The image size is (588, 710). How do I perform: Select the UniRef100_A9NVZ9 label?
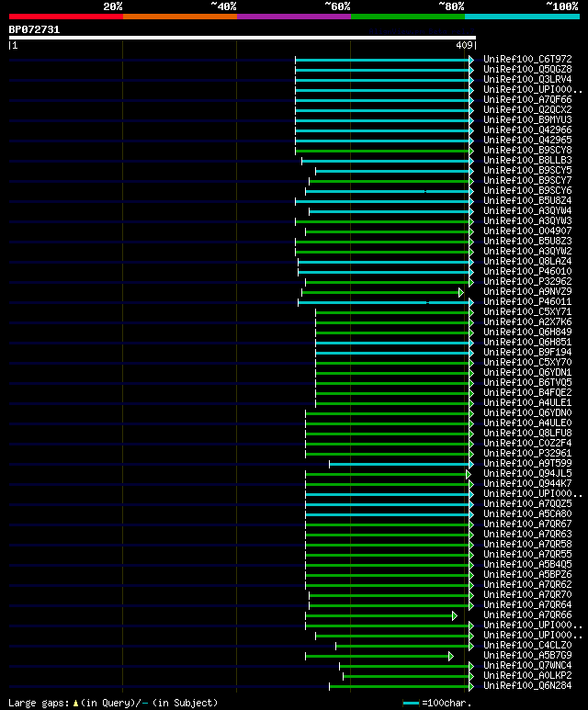point(527,291)
